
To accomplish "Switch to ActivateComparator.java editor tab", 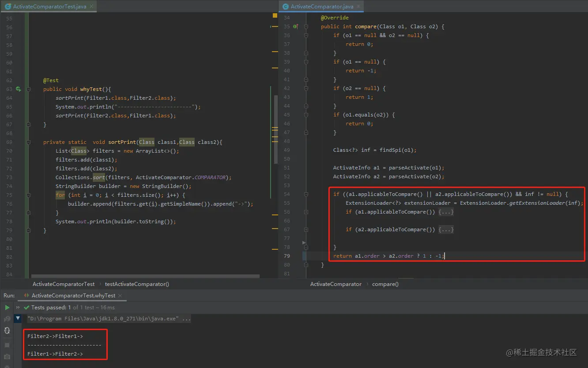I will pyautogui.click(x=322, y=7).
